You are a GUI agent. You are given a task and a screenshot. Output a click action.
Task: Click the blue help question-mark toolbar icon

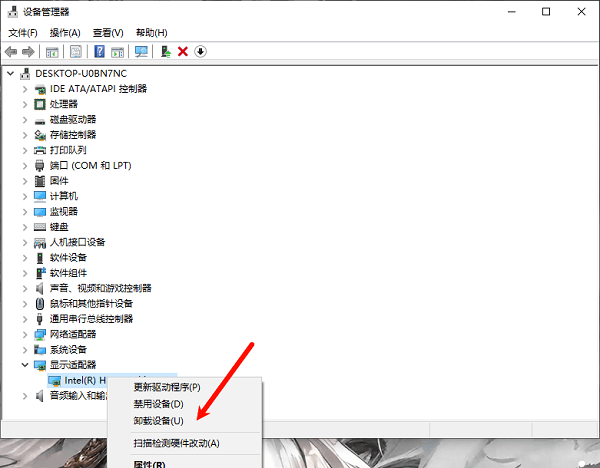[x=100, y=51]
